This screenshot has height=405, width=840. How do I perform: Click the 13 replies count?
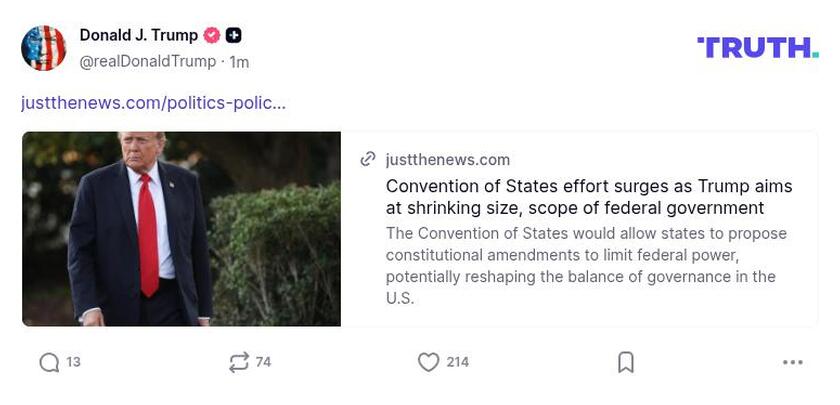[74, 362]
